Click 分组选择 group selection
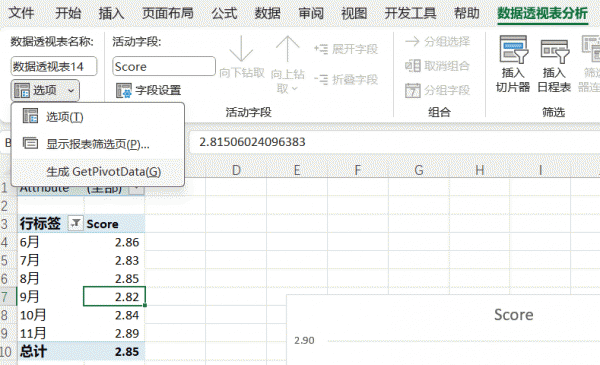Viewport: 600px width, 365px height. 437,41
